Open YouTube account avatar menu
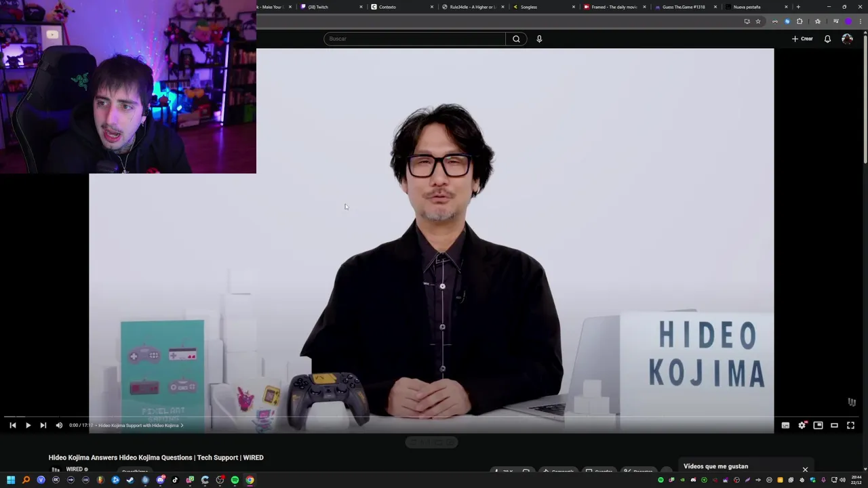 [847, 39]
